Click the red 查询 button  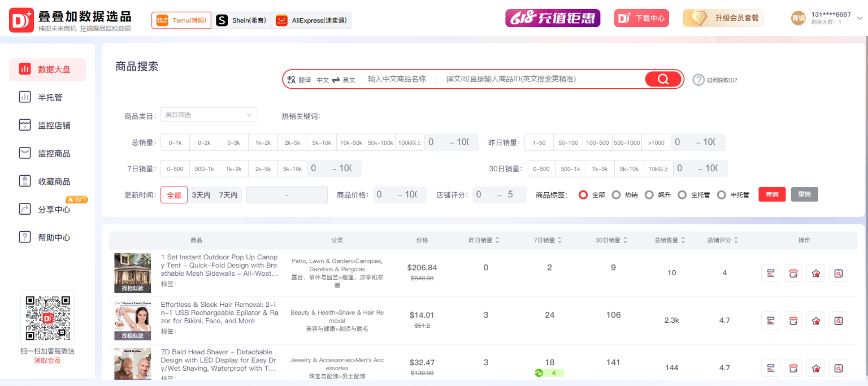click(772, 194)
